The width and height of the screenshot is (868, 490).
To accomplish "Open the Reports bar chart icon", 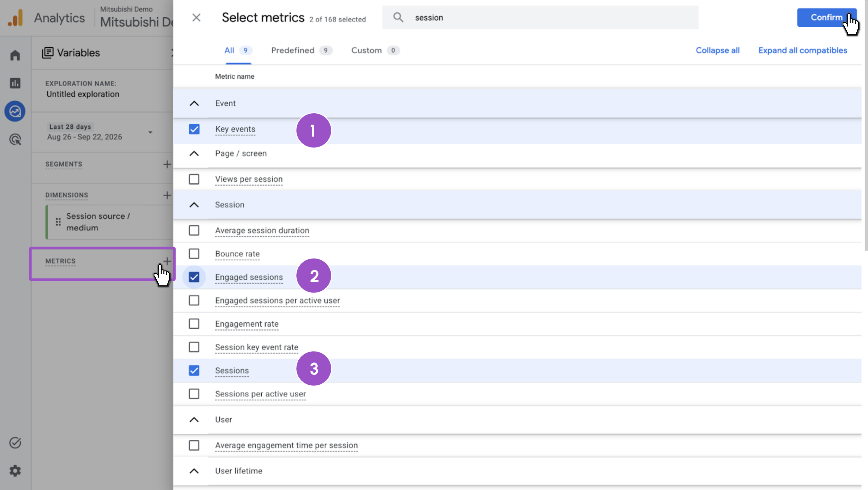I will [15, 83].
